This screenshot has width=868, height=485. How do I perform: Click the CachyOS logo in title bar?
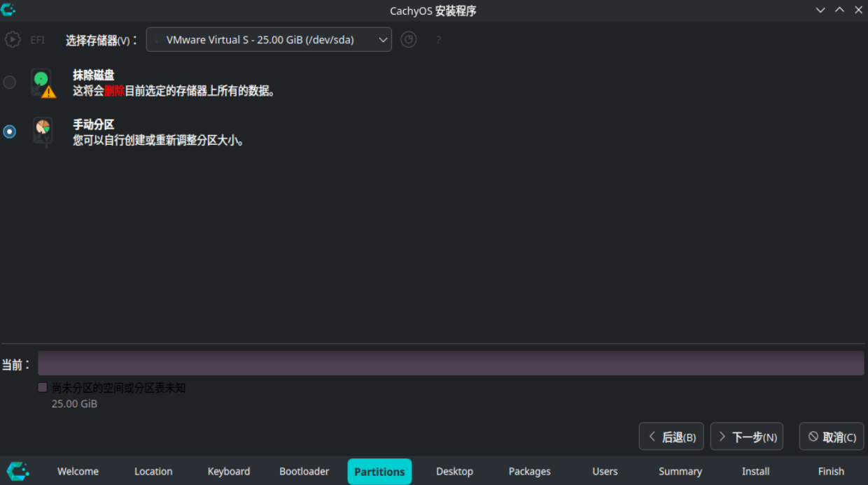tap(8, 10)
